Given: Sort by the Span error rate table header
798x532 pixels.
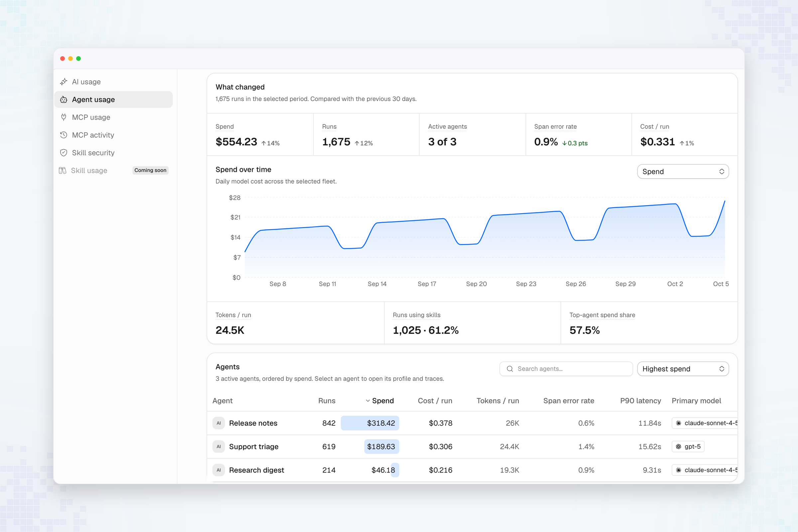Looking at the screenshot, I should pos(569,401).
